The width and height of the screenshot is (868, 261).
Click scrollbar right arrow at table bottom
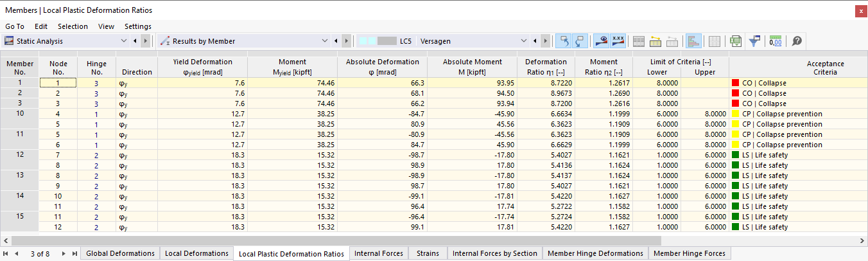(x=862, y=240)
